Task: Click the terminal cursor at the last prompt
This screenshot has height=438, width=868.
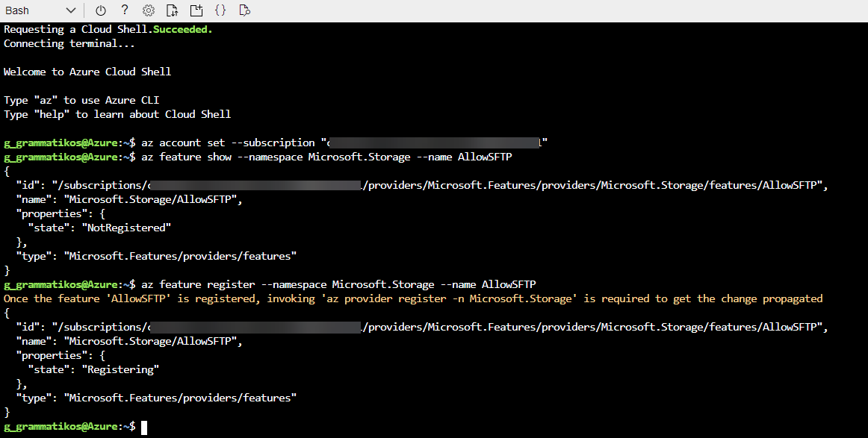Action: (x=144, y=427)
